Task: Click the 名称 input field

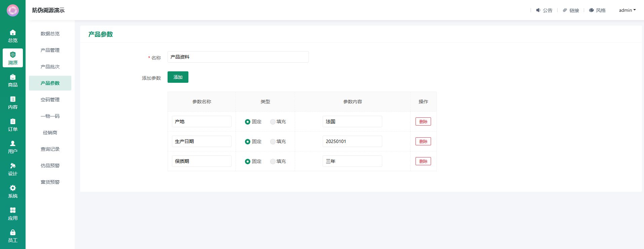Action: (238, 57)
